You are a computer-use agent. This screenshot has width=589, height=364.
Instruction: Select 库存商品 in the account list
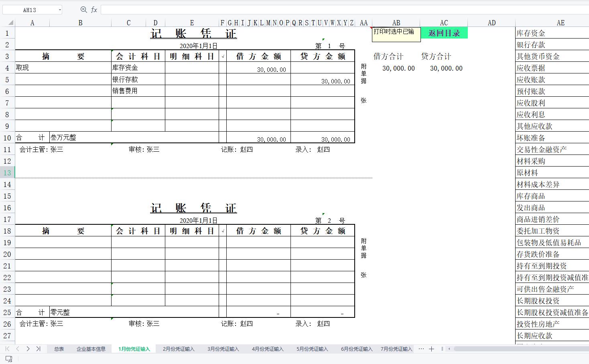pos(552,196)
